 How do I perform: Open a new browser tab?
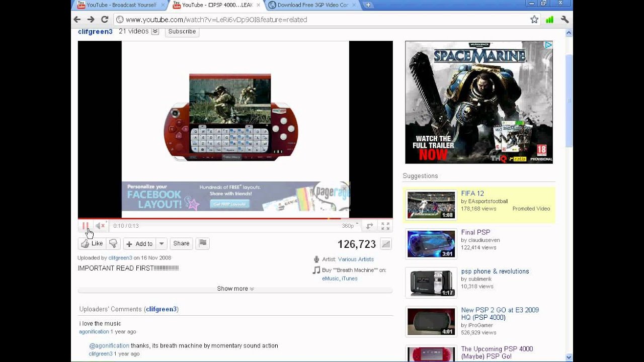368,5
